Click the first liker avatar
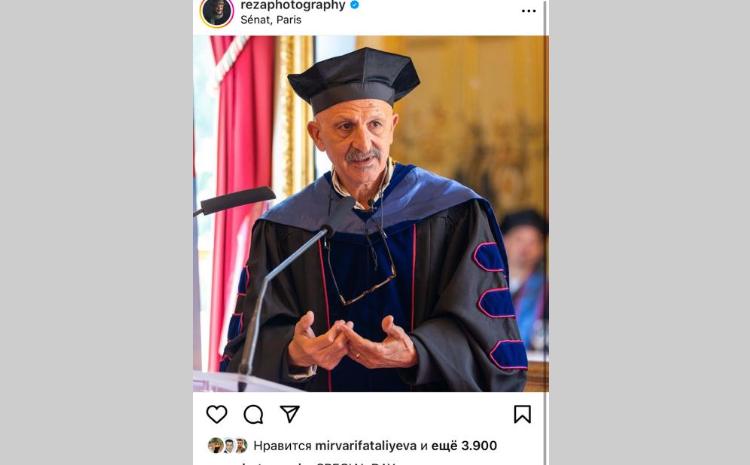 pyautogui.click(x=215, y=446)
